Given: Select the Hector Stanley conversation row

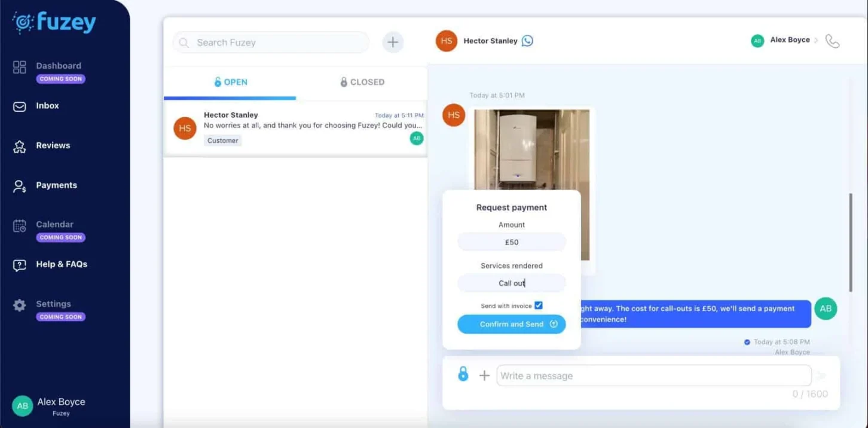Looking at the screenshot, I should (295, 128).
